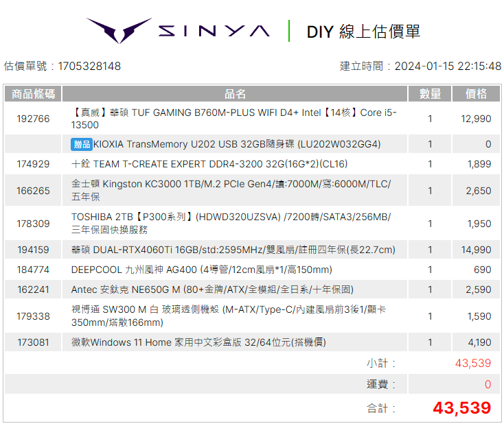Select price 4,190

479,342
